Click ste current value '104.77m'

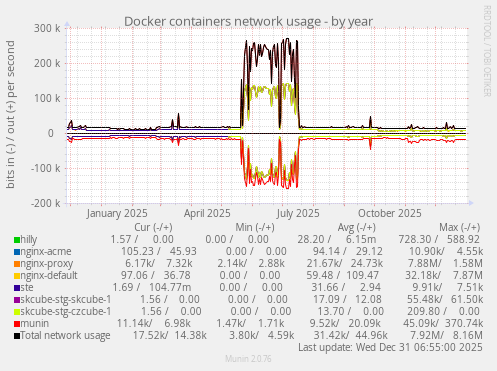pos(170,287)
